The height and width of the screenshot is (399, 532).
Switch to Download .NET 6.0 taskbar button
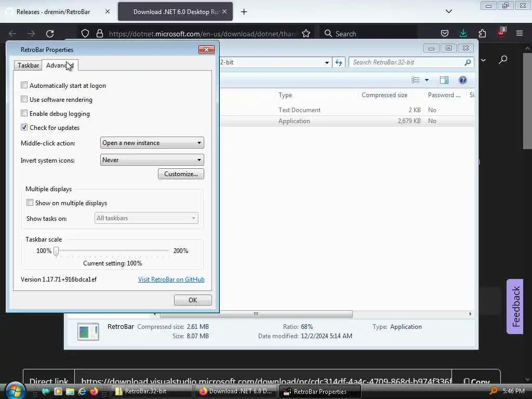pyautogui.click(x=236, y=391)
